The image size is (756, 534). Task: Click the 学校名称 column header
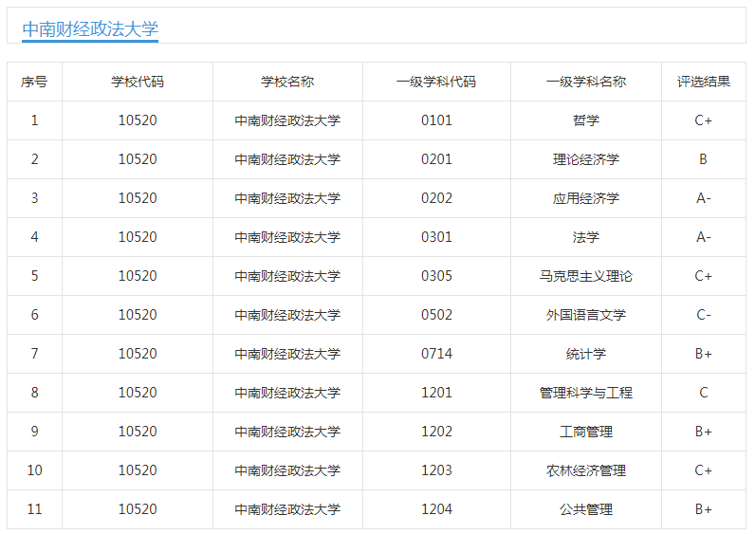click(x=287, y=82)
